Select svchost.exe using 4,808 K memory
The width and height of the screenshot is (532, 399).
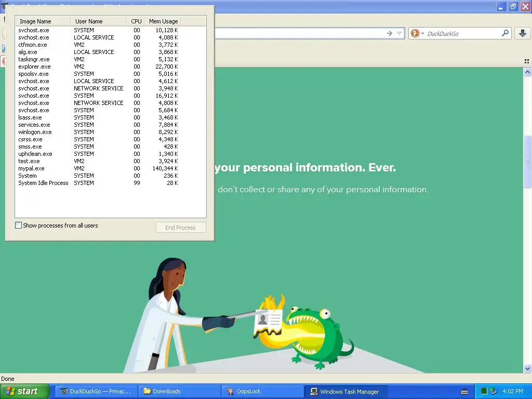click(x=98, y=103)
